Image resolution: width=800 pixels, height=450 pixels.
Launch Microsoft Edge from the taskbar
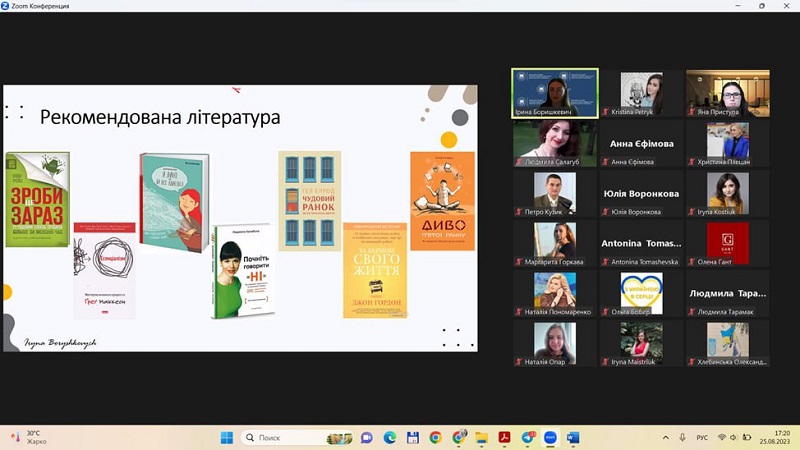(390, 438)
